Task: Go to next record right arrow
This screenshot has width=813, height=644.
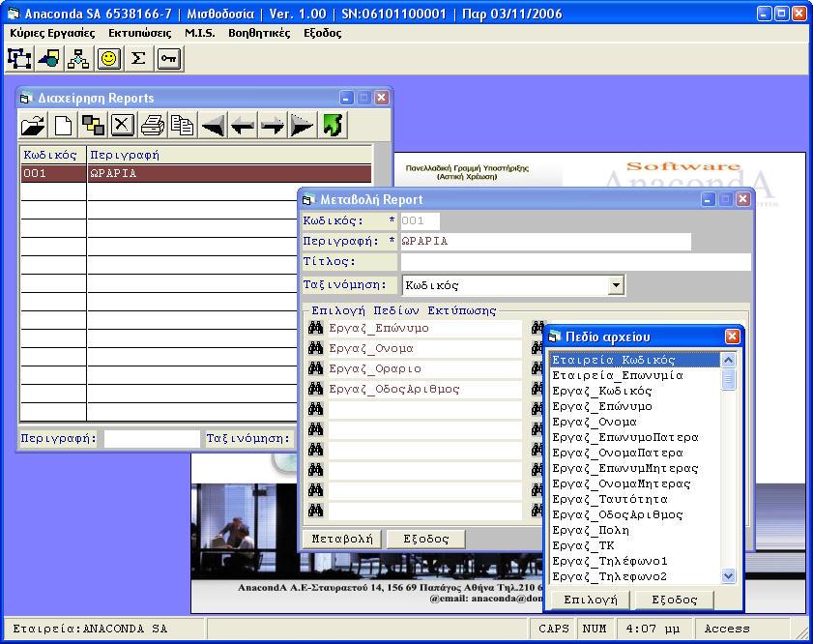Action: tap(273, 125)
